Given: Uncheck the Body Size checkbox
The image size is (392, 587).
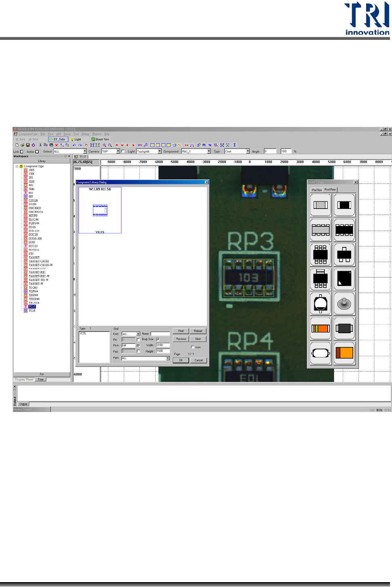Looking at the screenshot, I should coord(158,339).
